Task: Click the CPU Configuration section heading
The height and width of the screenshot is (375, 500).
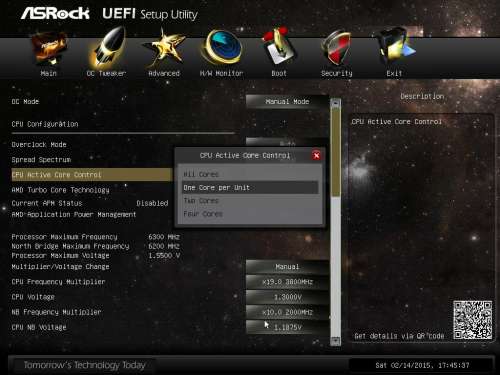Action: [45, 124]
